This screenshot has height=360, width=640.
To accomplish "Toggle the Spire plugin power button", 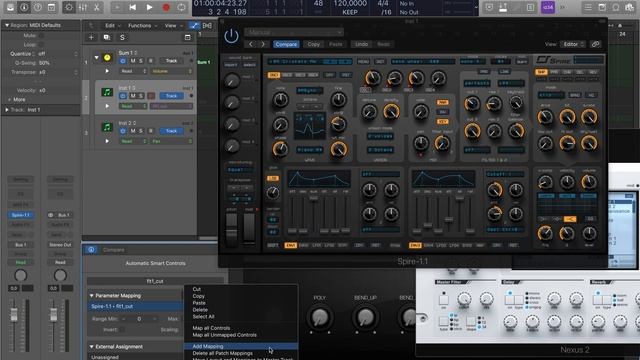I will 231,36.
